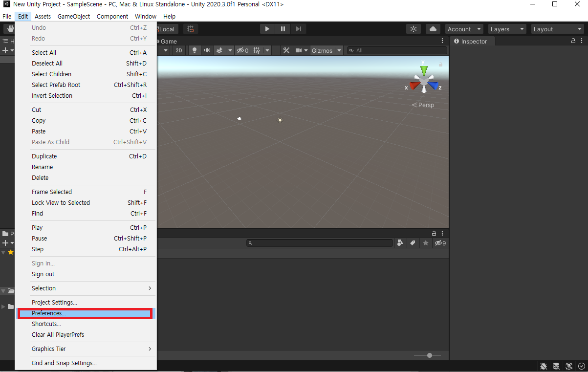The image size is (588, 372).
Task: Open the cloud Services icon
Action: 433,29
